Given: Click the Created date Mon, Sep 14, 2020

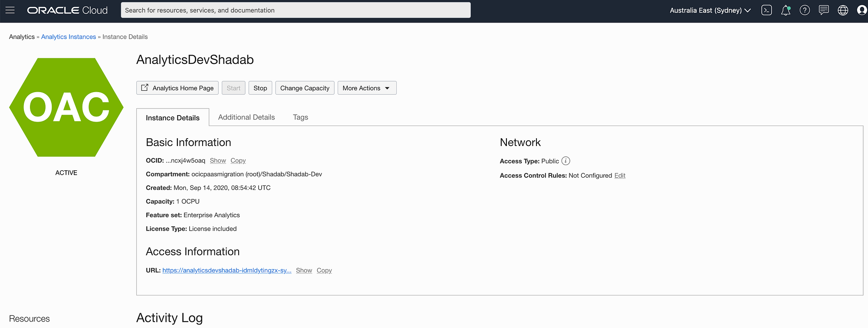Looking at the screenshot, I should 222,188.
